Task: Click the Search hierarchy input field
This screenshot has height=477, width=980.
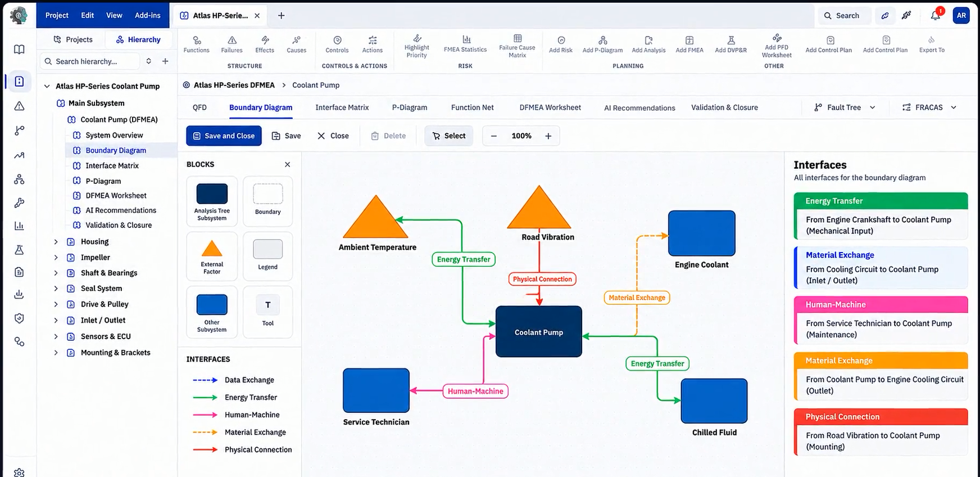Action: click(x=90, y=61)
